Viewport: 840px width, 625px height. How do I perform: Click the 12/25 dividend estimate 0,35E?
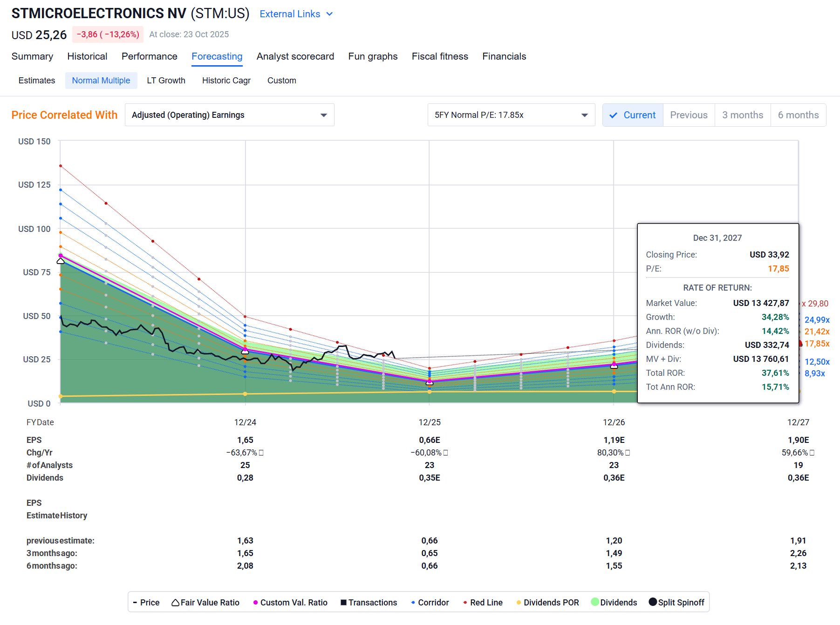[430, 478]
